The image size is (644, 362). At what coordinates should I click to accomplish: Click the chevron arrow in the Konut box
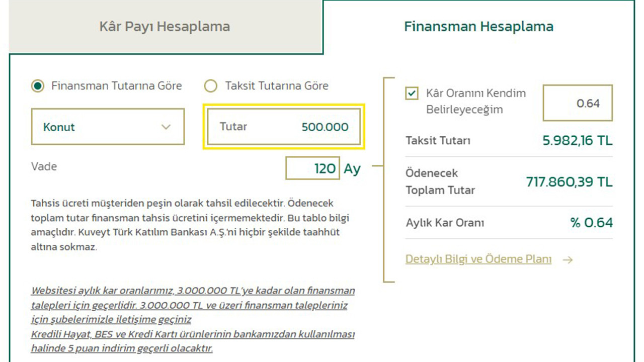point(166,127)
